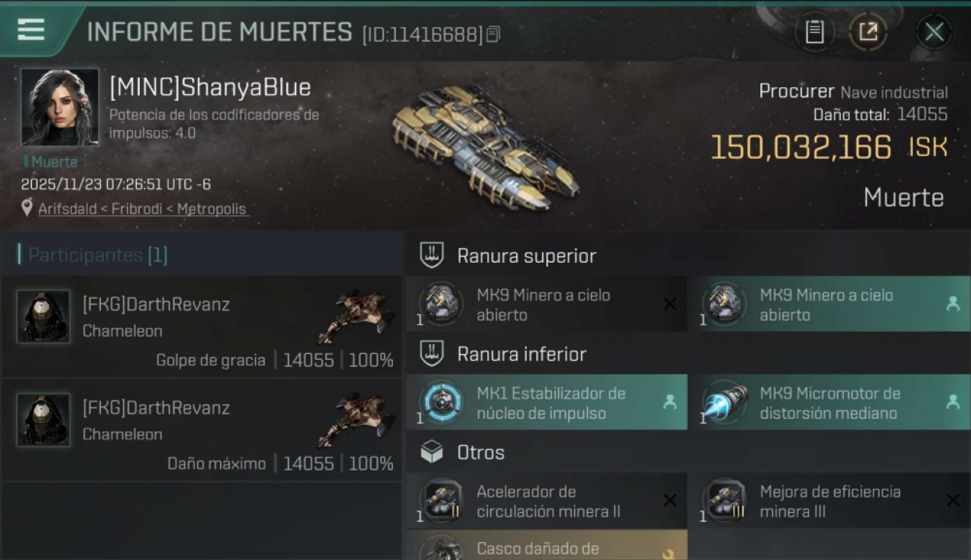Click MK1 Estabilizador de núcleo de impulso icon
971x560 pixels.
click(x=441, y=402)
